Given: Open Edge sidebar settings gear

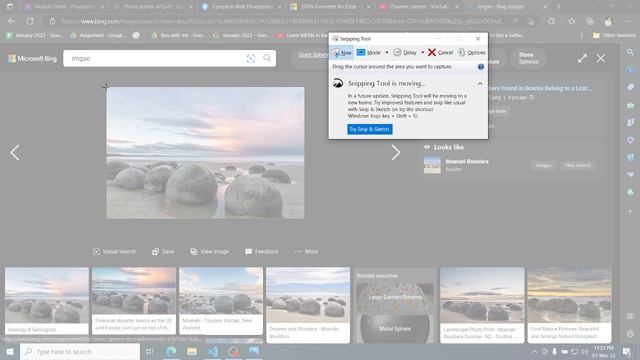Looking at the screenshot, I should coord(630,333).
